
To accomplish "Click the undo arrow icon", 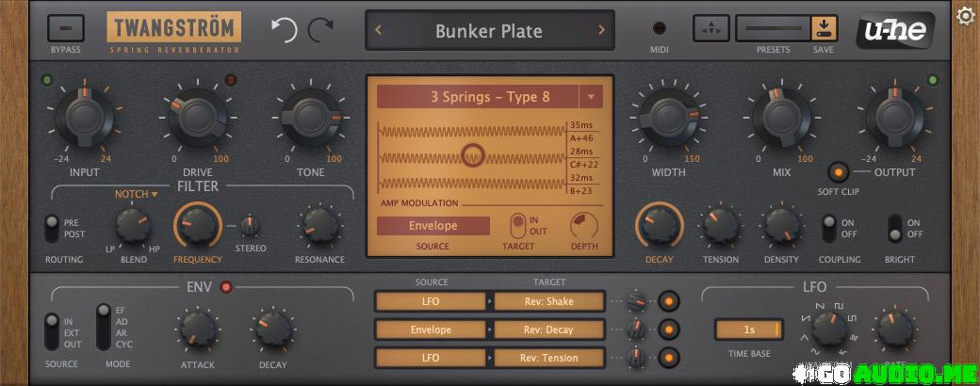I will (x=284, y=29).
